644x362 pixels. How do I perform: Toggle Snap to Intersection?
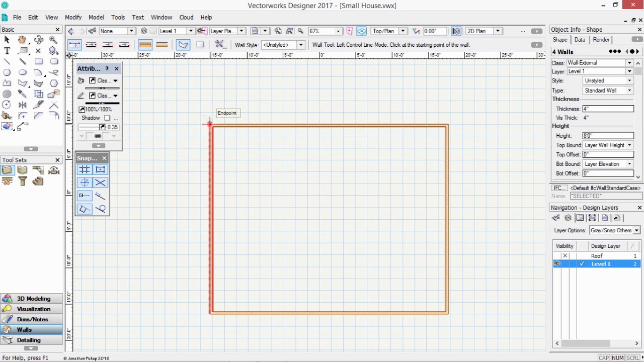tap(100, 183)
